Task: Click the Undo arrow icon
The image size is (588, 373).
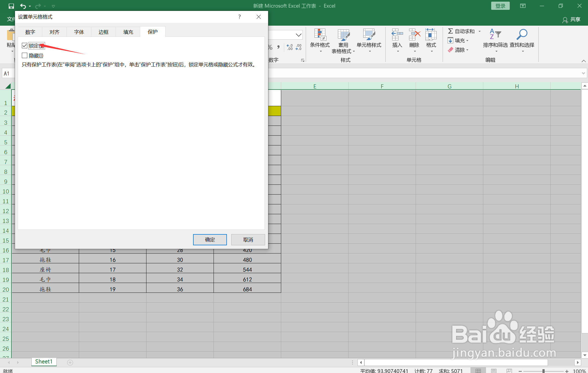Action: tap(23, 6)
